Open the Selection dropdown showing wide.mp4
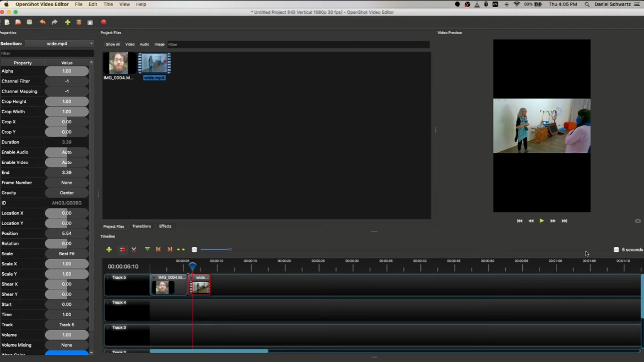 (x=59, y=43)
